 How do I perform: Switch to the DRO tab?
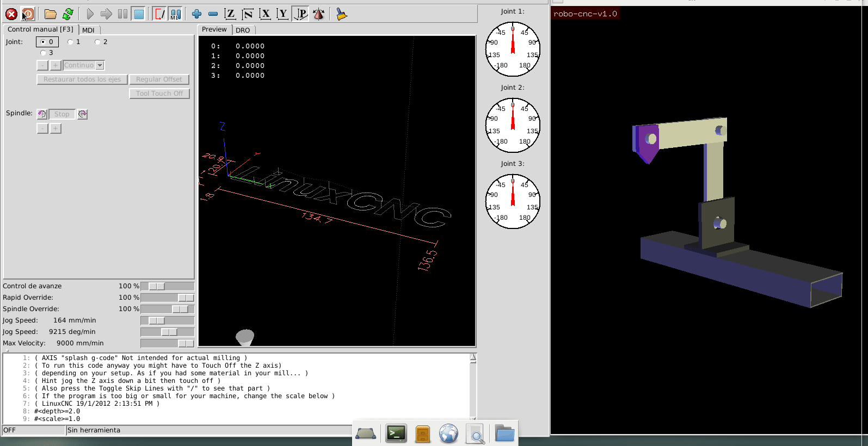pos(243,30)
